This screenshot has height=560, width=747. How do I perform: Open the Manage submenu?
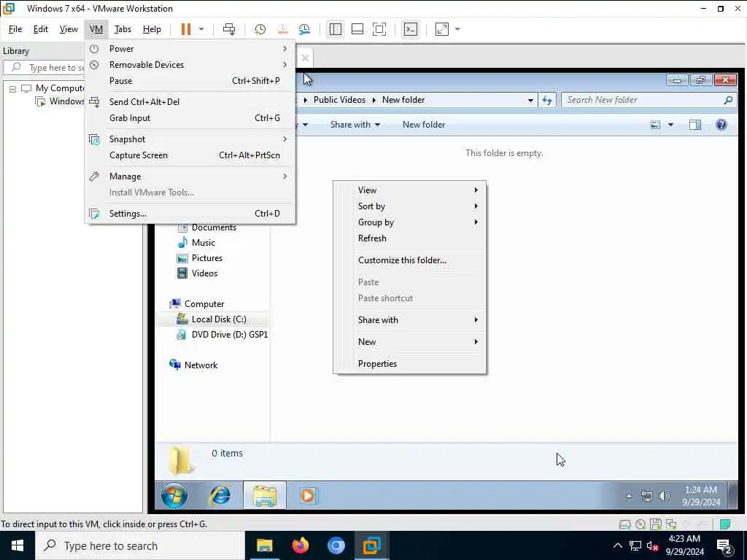click(x=190, y=176)
